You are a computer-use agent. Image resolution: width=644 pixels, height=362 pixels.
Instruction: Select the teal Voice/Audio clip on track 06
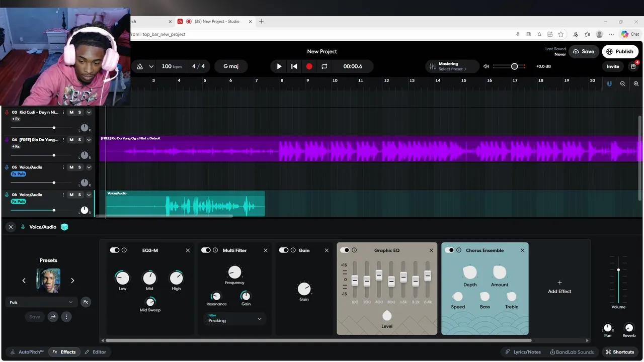coord(185,204)
